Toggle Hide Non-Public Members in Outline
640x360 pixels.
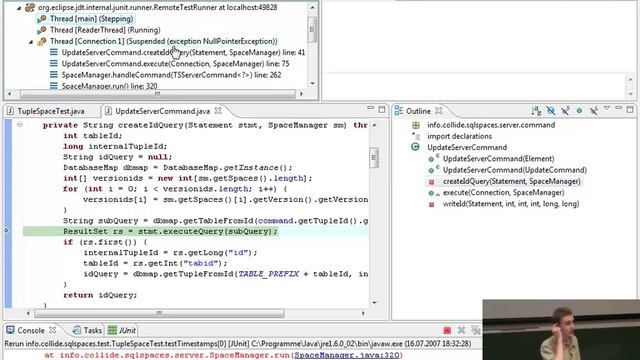pyautogui.click(x=579, y=111)
